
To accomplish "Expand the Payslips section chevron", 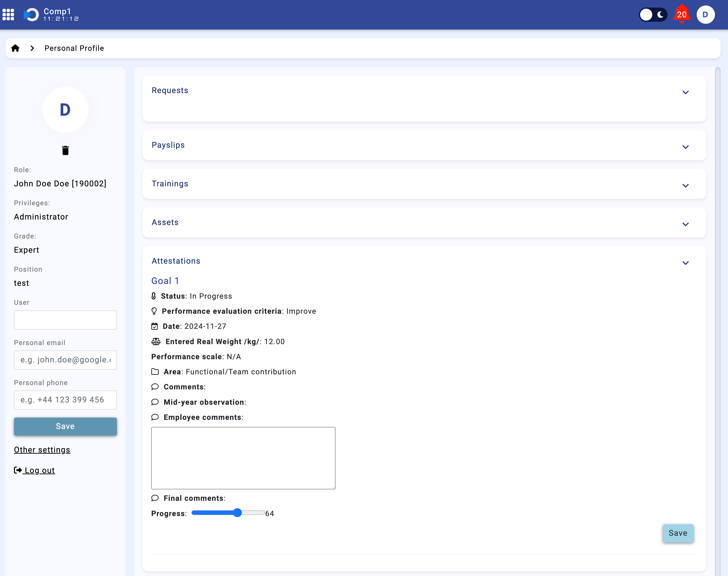I will [685, 147].
